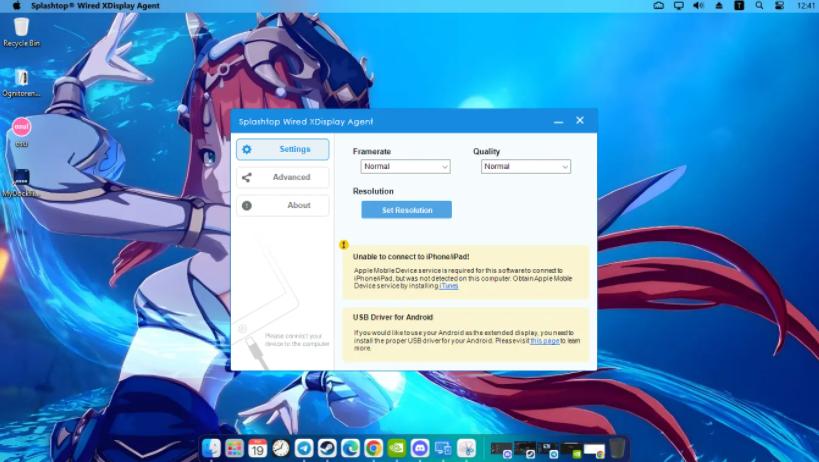This screenshot has height=462, width=819.
Task: Open Launchpad in the dock
Action: click(234, 448)
